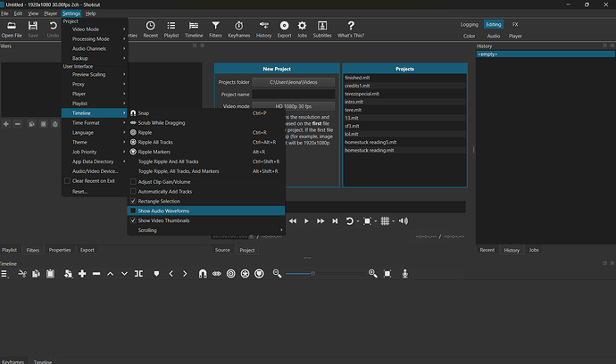Open Keyframes stopwatch icon
The width and height of the screenshot is (616, 364).
point(239,29)
